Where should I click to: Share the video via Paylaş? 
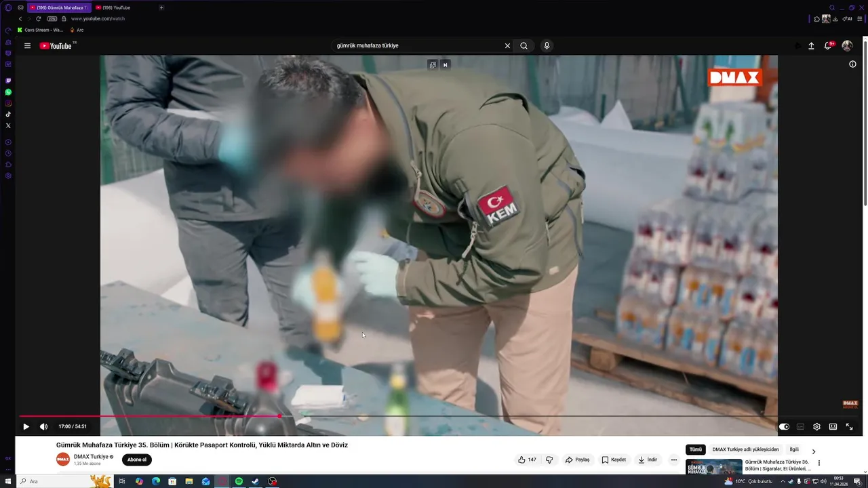577,460
